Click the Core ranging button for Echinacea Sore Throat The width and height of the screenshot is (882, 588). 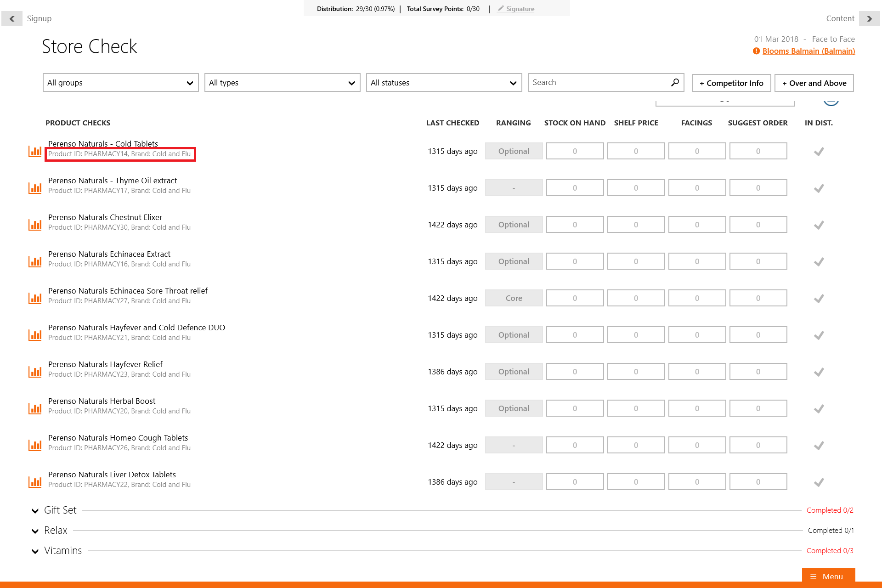click(x=514, y=298)
